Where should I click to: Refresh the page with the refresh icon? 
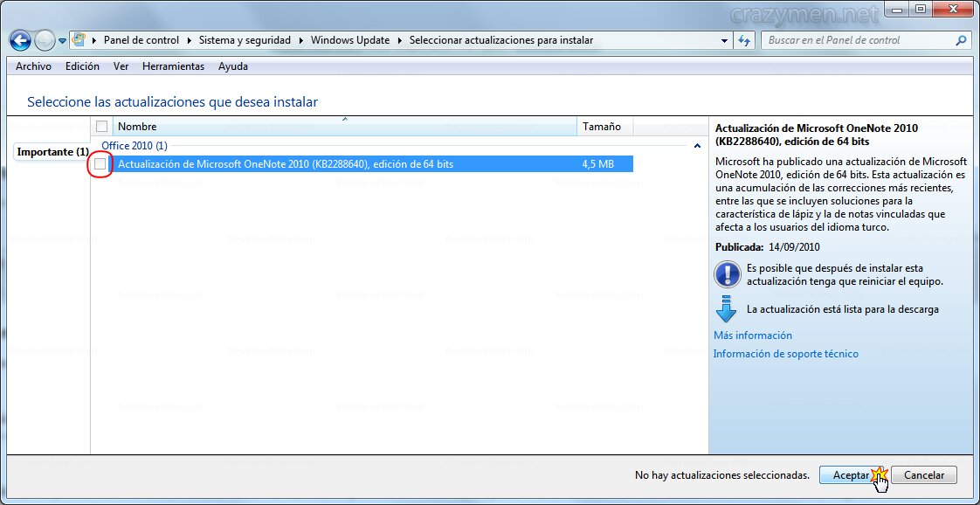(744, 40)
